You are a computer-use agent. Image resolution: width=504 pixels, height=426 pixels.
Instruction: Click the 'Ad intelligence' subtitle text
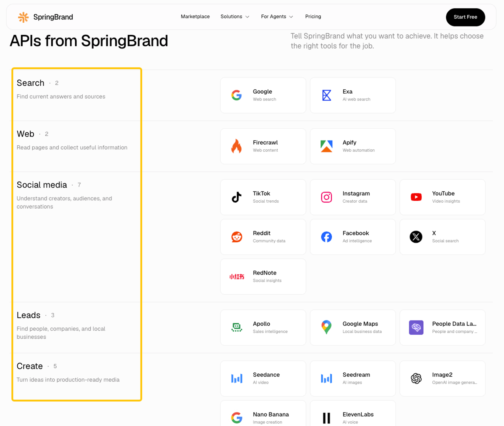click(x=357, y=241)
